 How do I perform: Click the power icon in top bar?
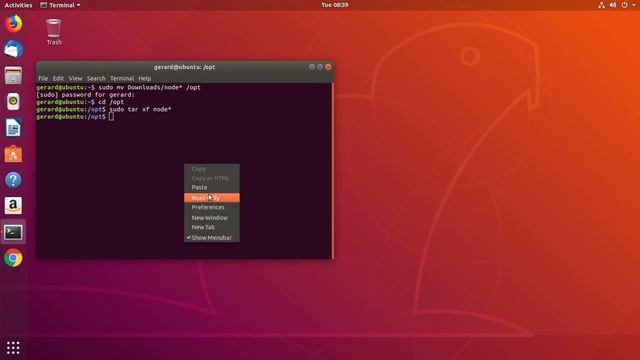[x=624, y=5]
